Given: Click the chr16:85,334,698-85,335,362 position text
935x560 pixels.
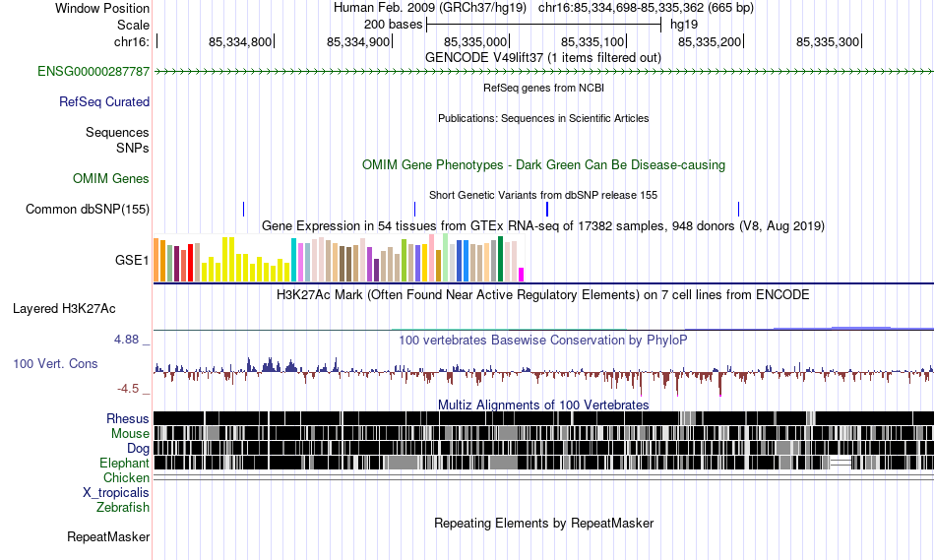Looking at the screenshot, I should pos(646,8).
